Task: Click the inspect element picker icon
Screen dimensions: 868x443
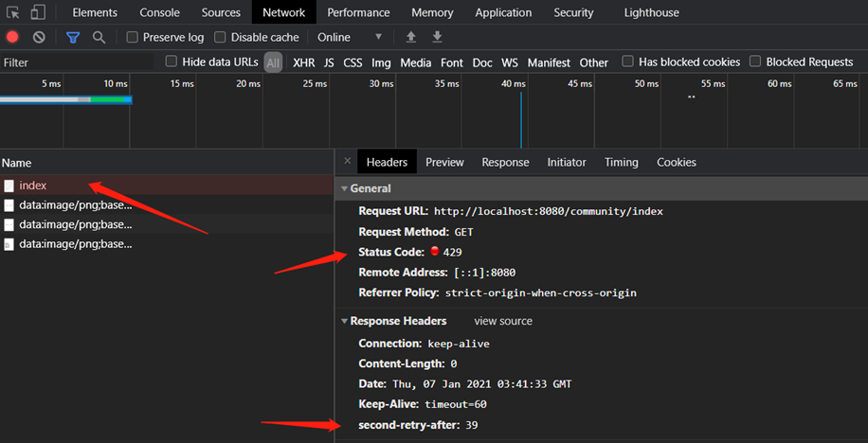Action: coord(12,12)
